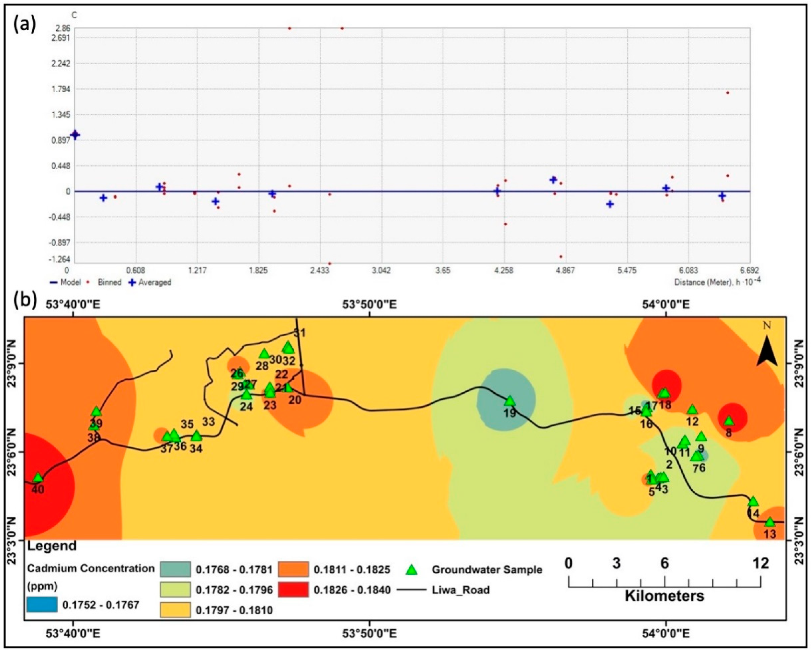
Task: Click sample triangle number 8 in red zone
Action: pyautogui.click(x=729, y=421)
